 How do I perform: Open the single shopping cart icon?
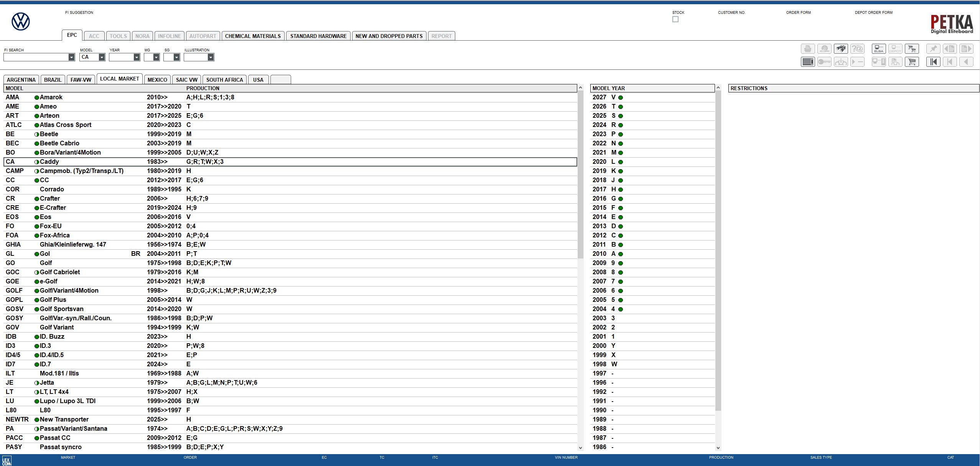pyautogui.click(x=912, y=62)
